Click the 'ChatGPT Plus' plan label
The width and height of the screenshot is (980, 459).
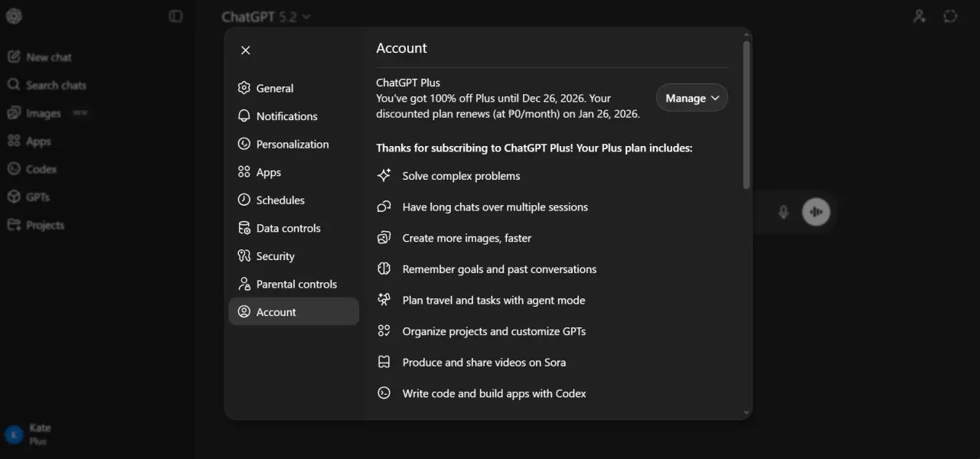click(x=408, y=83)
